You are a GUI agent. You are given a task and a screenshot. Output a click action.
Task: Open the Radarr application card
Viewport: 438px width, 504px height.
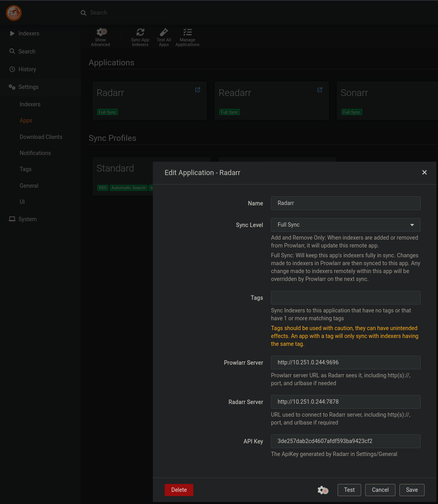(150, 101)
